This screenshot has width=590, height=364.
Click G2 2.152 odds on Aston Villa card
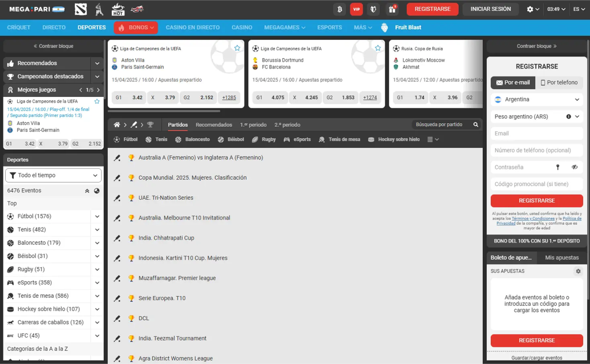(198, 97)
